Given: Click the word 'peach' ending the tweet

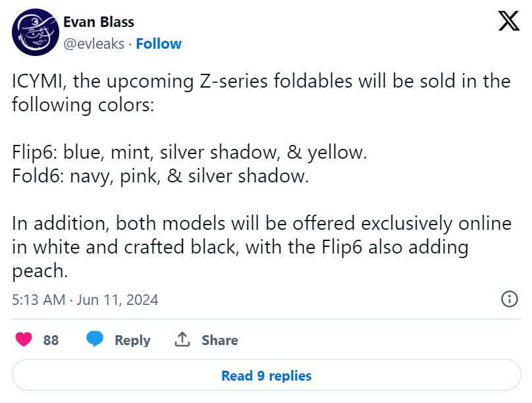Looking at the screenshot, I should pos(40,271).
